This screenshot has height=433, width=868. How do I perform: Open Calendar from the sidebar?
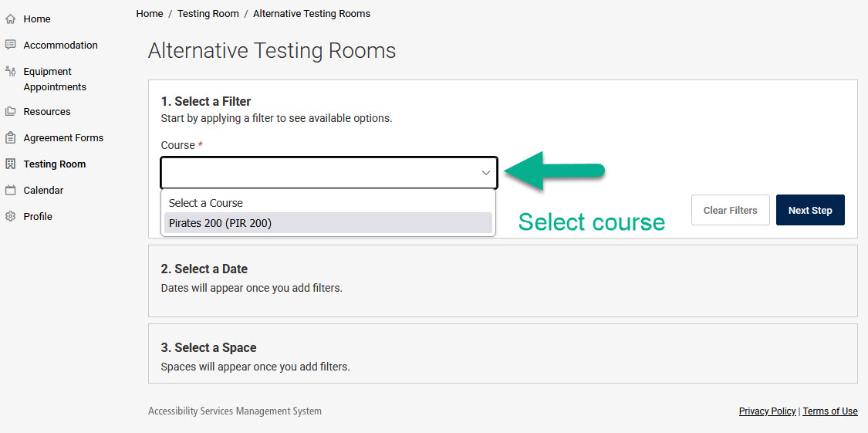pyautogui.click(x=43, y=190)
